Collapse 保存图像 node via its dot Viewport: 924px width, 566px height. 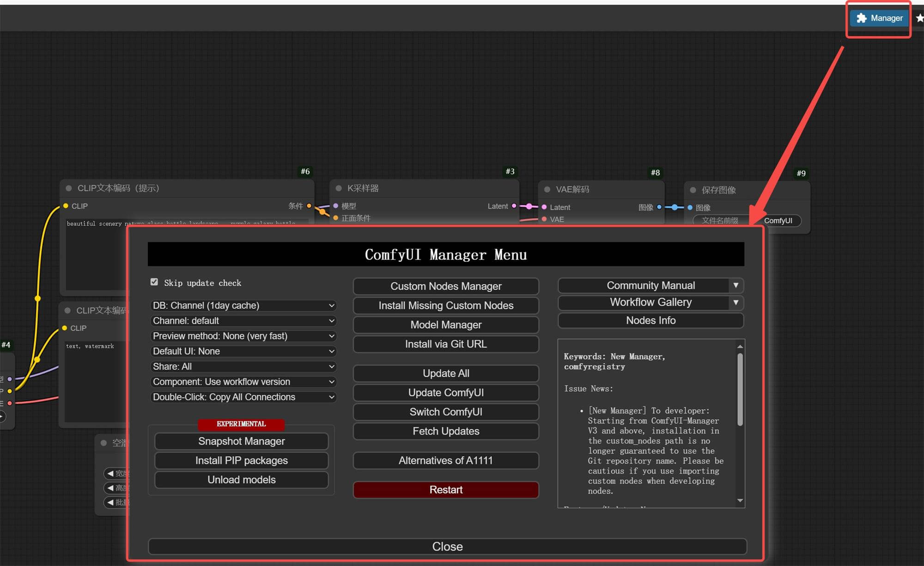pos(693,190)
